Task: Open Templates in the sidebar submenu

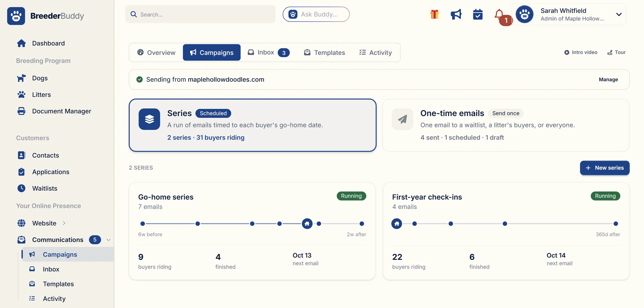Action: point(58,284)
